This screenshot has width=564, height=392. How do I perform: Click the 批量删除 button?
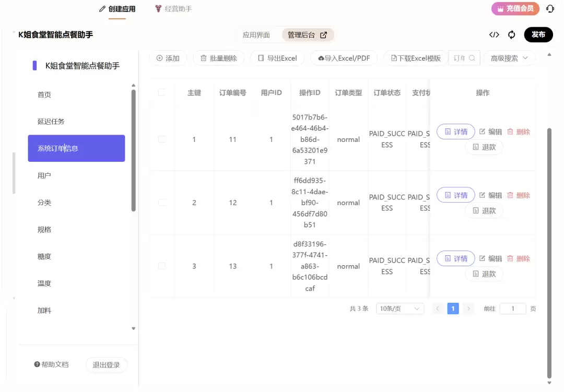pyautogui.click(x=219, y=58)
